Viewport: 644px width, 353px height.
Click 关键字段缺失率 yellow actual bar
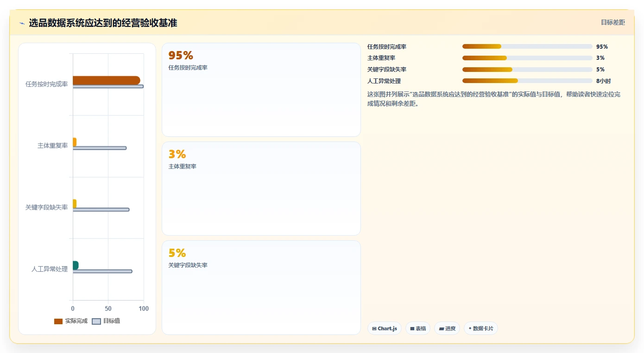(75, 204)
